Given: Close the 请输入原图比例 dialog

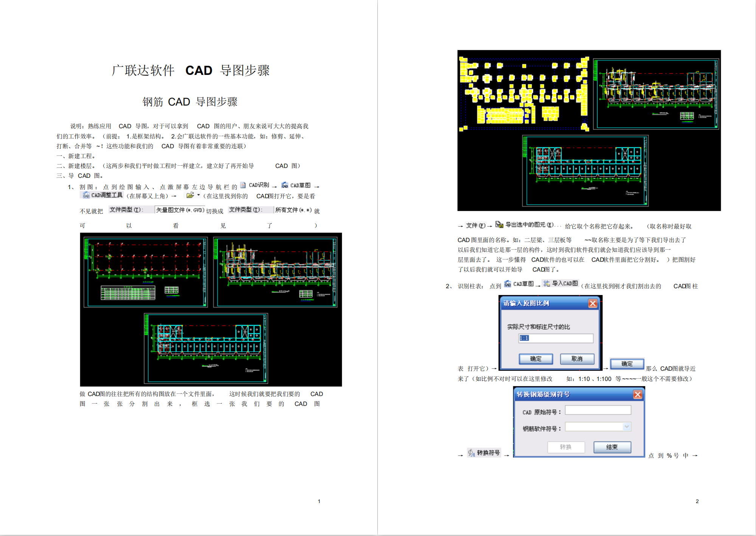Looking at the screenshot, I should [593, 303].
